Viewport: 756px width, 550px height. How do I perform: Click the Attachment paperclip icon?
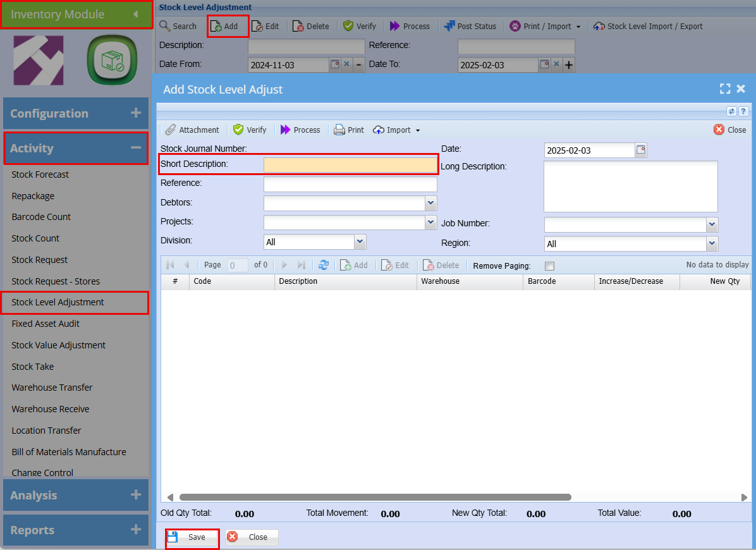(x=171, y=130)
